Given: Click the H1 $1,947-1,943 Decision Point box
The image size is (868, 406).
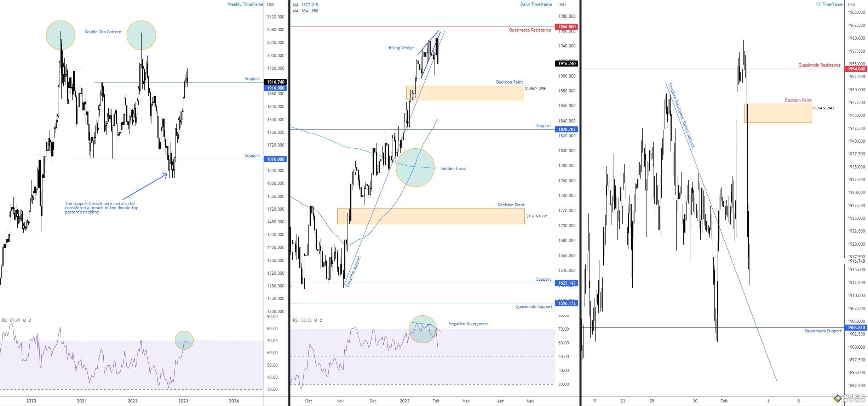Looking at the screenshot, I should coord(778,113).
